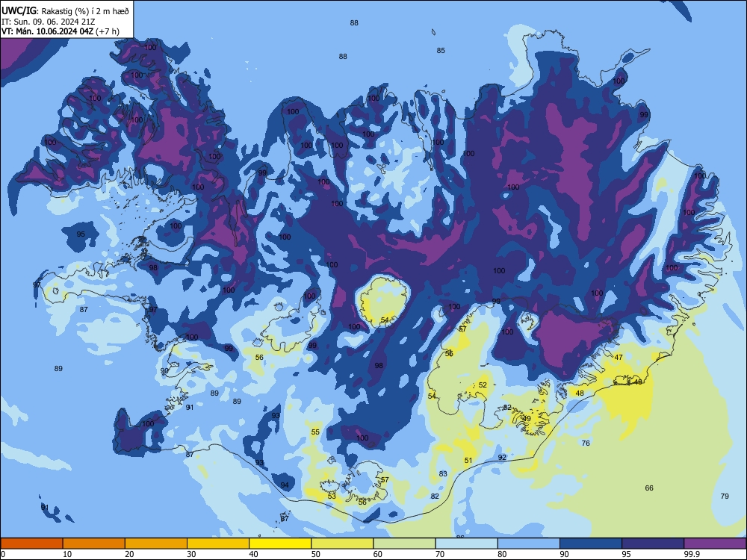Click the 'IT: Sun. 09. 06. 2024 21Z' line
Image resolution: width=747 pixels, height=560 pixels.
46,22
